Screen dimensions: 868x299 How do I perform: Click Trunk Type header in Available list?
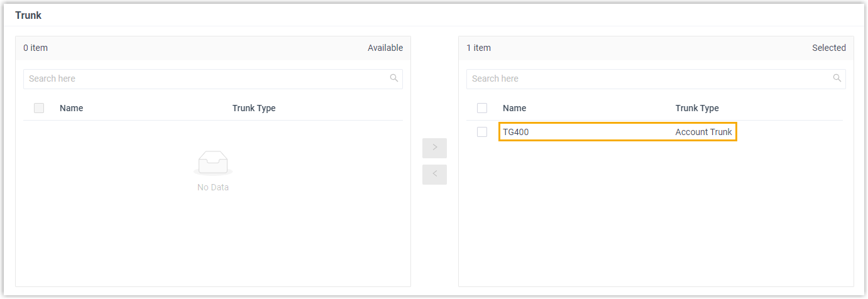coord(254,108)
